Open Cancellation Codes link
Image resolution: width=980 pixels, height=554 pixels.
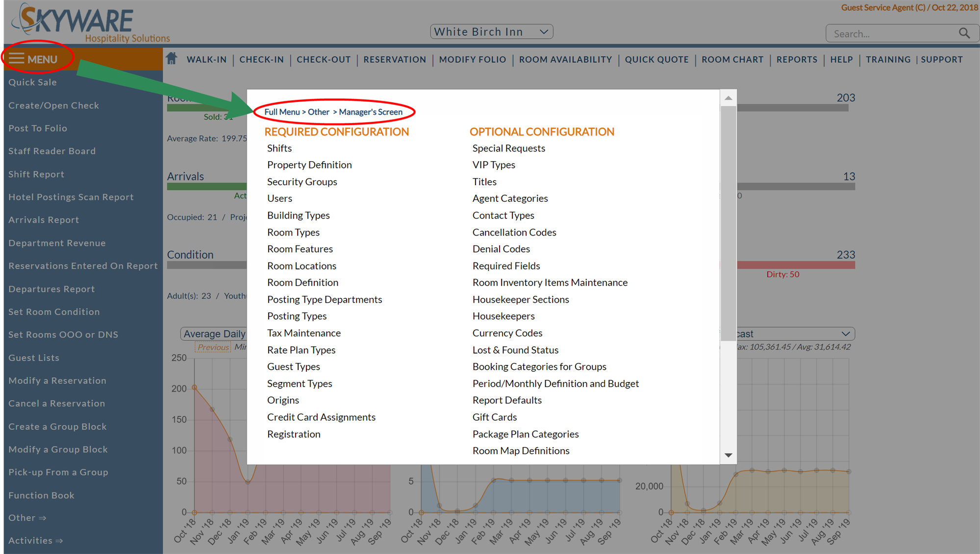coord(514,232)
